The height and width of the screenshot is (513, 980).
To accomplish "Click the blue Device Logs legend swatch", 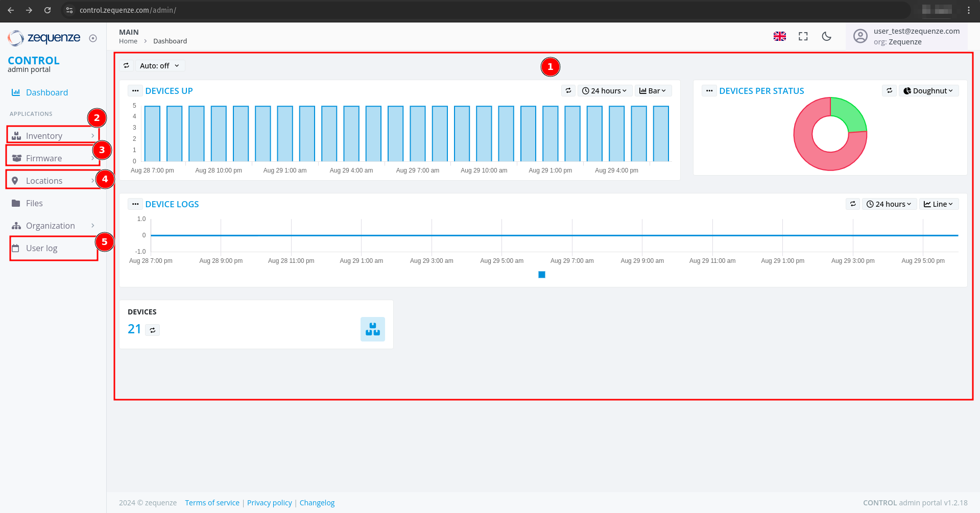I will (542, 275).
